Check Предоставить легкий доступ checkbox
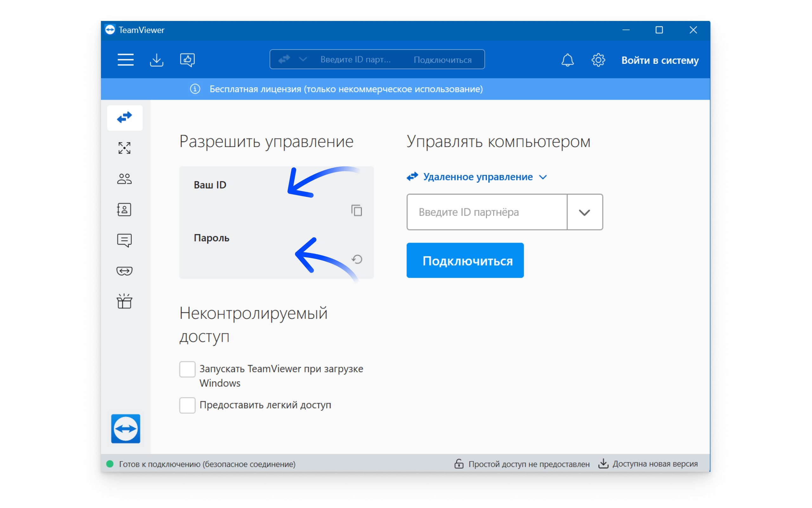Image resolution: width=812 pixels, height=508 pixels. coord(187,405)
